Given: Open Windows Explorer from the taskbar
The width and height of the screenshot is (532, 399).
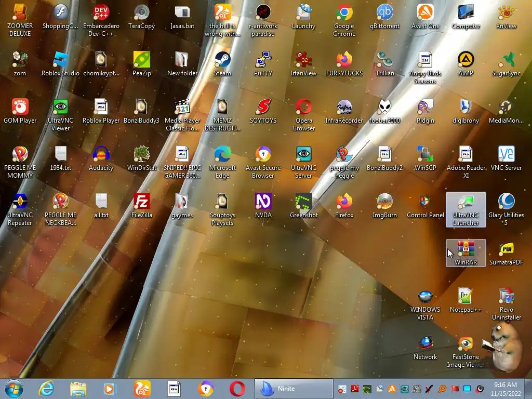Looking at the screenshot, I should pyautogui.click(x=78, y=389).
